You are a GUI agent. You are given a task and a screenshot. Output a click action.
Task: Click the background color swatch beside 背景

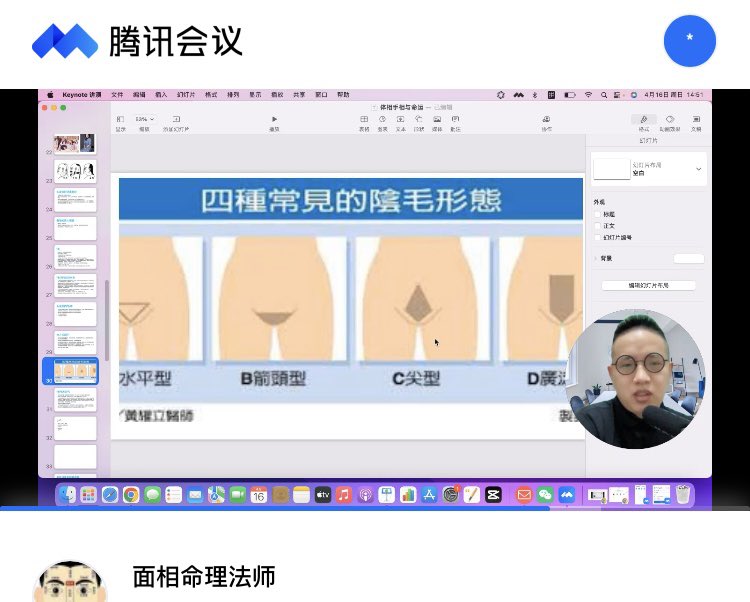coord(689,259)
